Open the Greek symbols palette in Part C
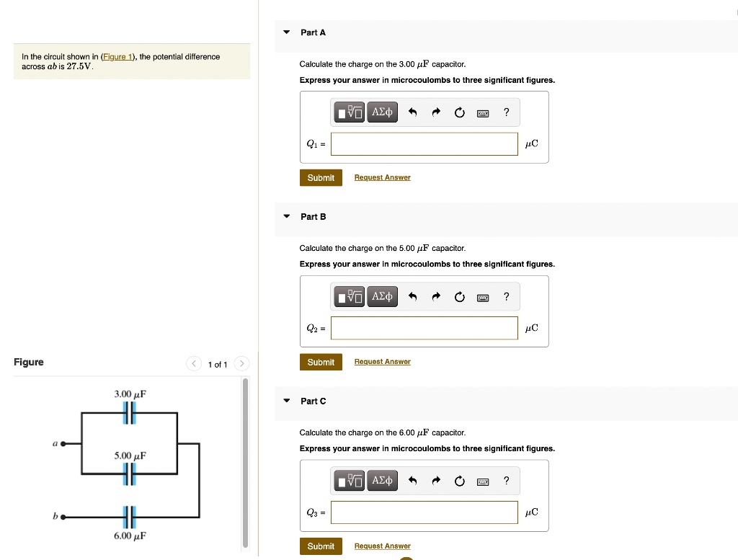 point(382,481)
